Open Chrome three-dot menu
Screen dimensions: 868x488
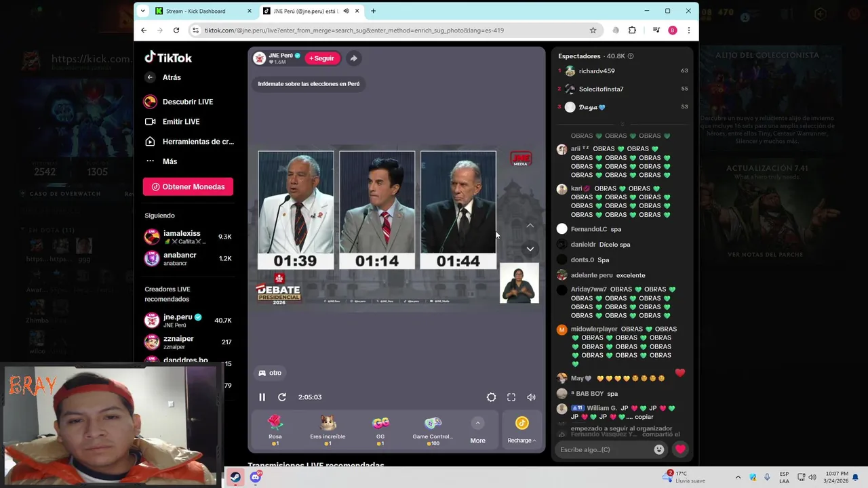pos(689,30)
